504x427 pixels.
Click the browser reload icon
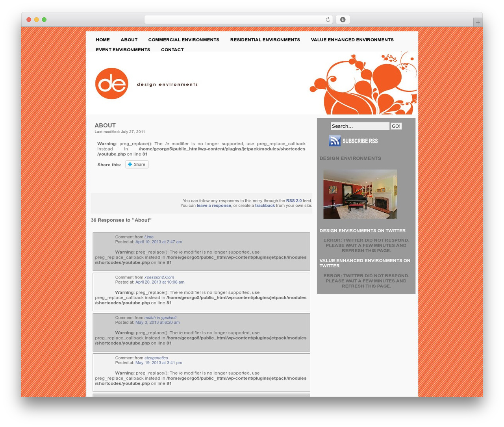(x=328, y=20)
